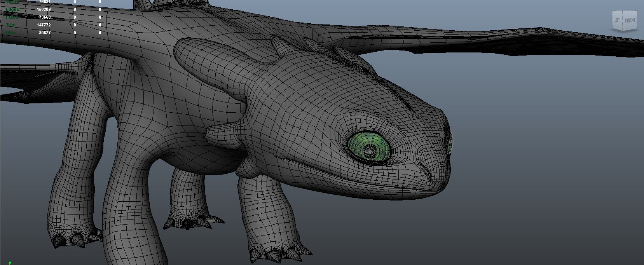Viewport: 644px width, 265px height.
Task: Click the ViewCube edge between LEFT and FRONT
Action: pyautogui.click(x=623, y=20)
